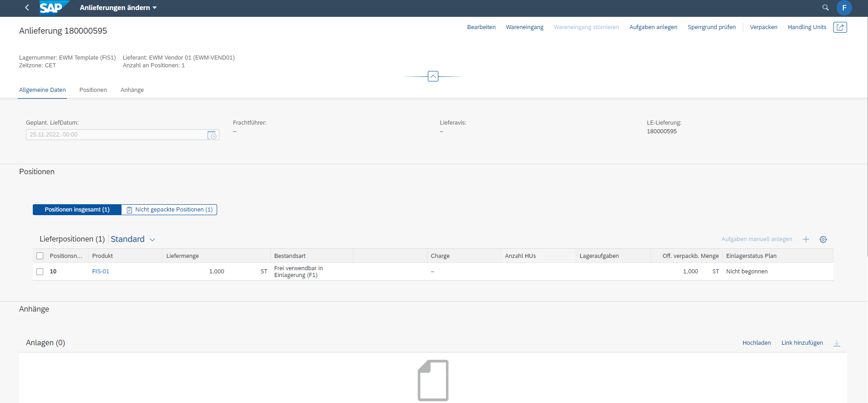Click the Verpacken button
The width and height of the screenshot is (868, 403).
tap(763, 27)
